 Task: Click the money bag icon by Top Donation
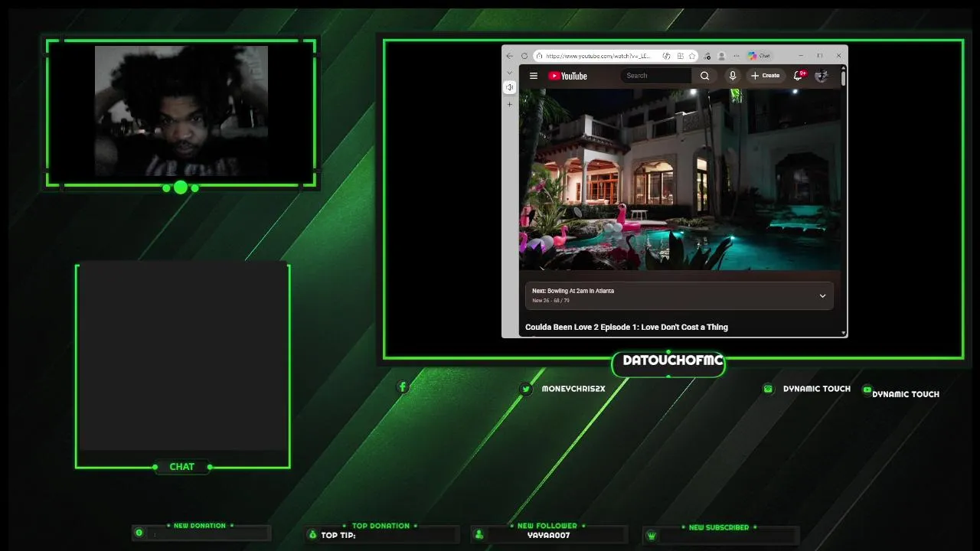pyautogui.click(x=312, y=534)
